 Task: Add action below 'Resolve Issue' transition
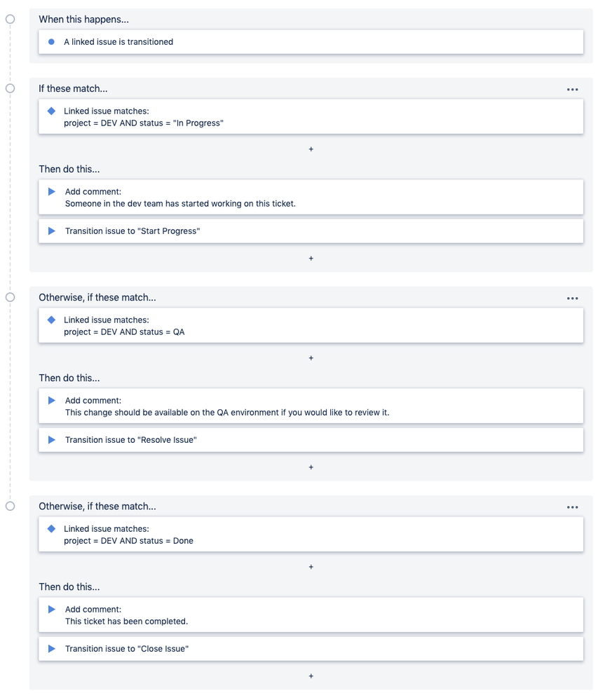311,467
